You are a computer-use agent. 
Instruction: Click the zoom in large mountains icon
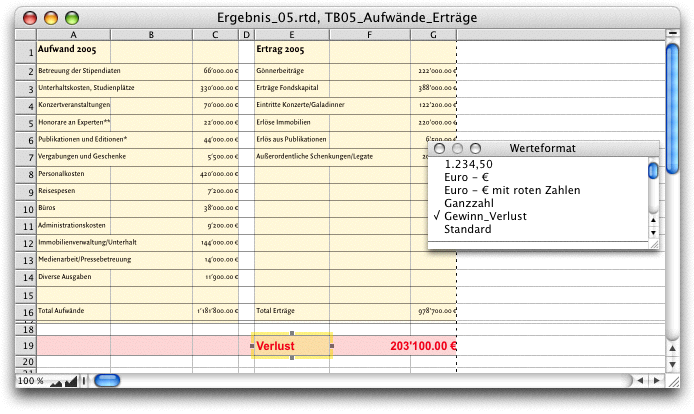coord(70,381)
